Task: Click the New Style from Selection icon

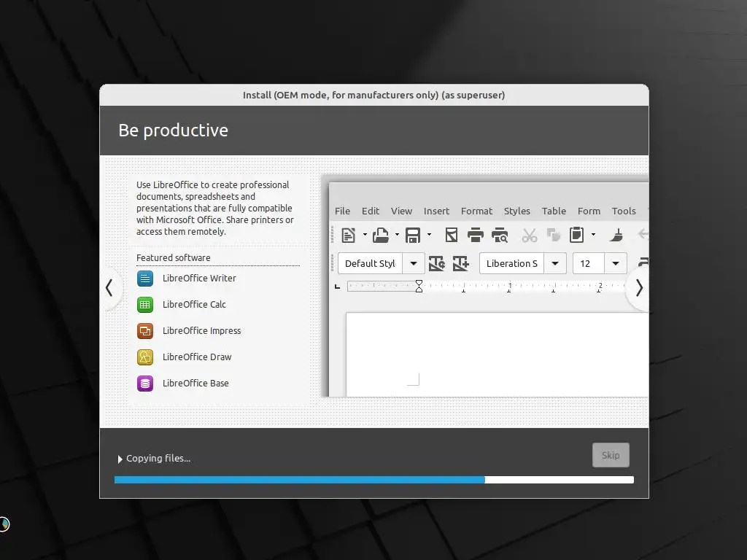Action: click(x=461, y=263)
